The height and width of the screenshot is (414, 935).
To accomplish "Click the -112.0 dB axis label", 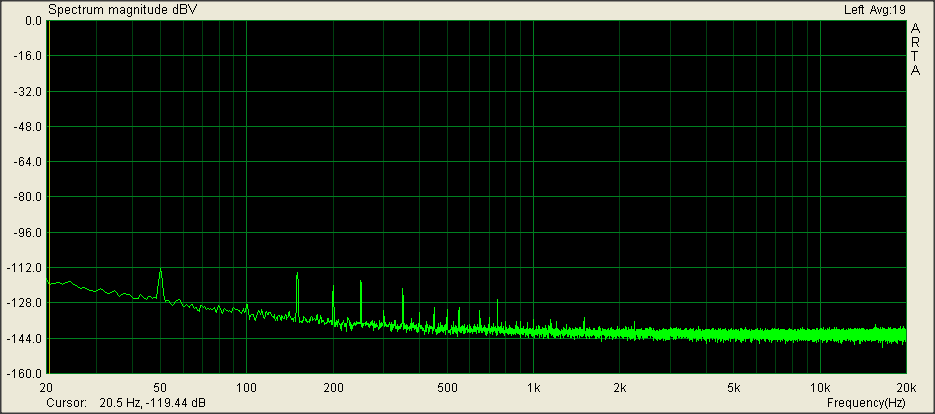I will pos(24,267).
